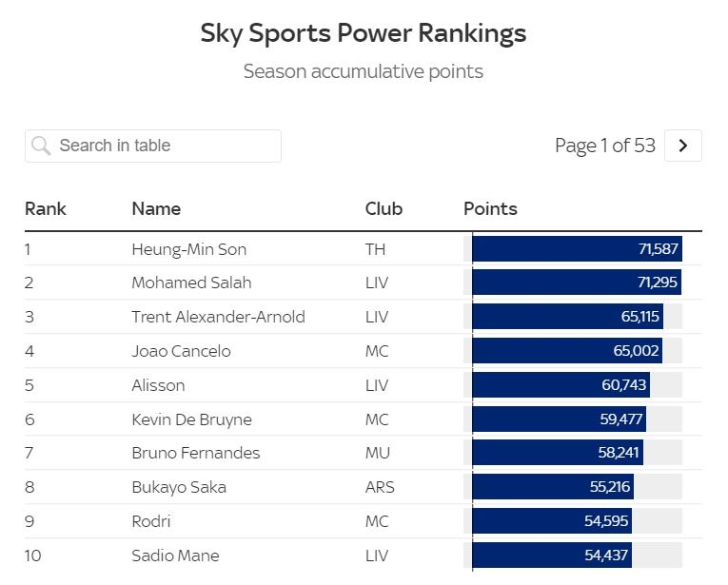Click Alisson's 60,743 points bar
728x585 pixels.
point(561,385)
